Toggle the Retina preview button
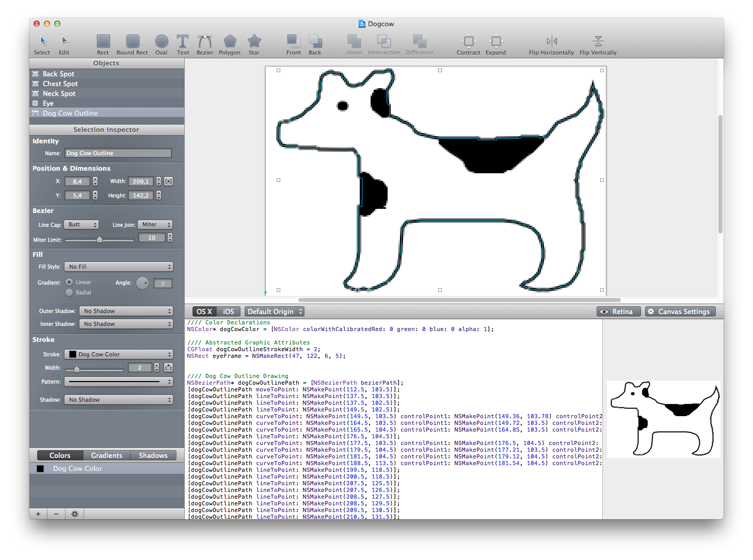 (x=618, y=311)
